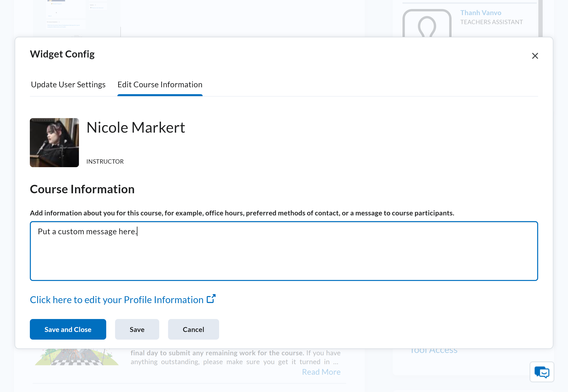Click the INSTRUCTOR role label
This screenshot has height=392, width=568.
(x=105, y=161)
